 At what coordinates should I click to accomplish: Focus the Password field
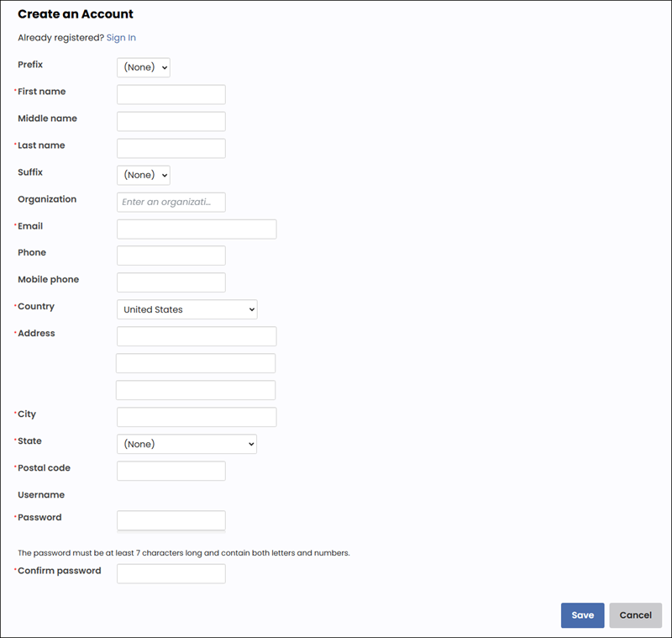171,520
